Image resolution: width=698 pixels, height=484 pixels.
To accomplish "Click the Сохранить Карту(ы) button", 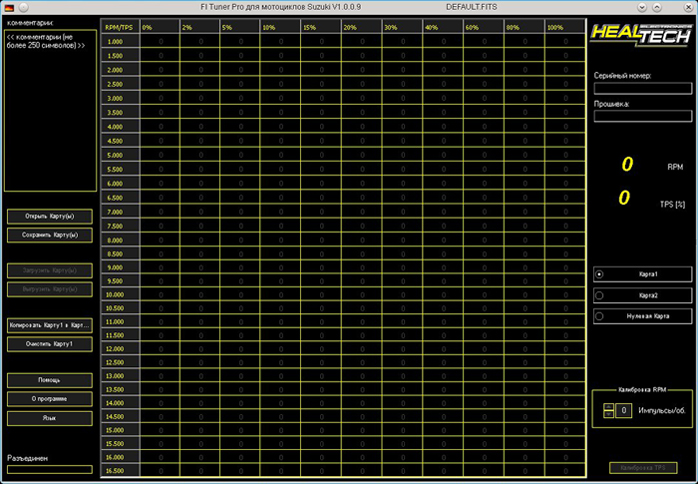I will [50, 235].
